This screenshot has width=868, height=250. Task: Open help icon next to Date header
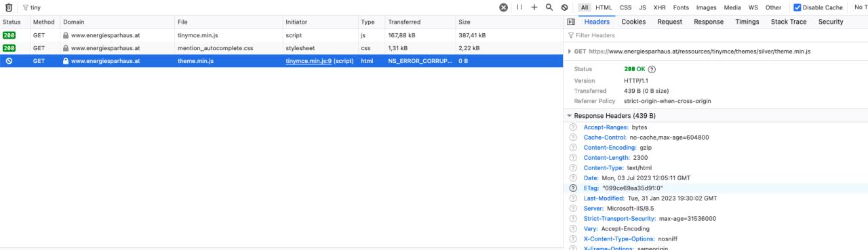573,178
